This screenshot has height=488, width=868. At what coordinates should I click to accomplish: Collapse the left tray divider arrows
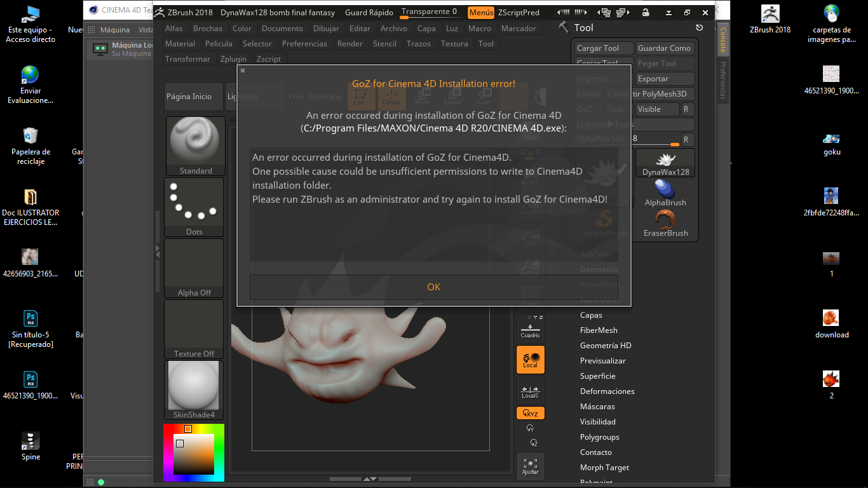click(158, 252)
